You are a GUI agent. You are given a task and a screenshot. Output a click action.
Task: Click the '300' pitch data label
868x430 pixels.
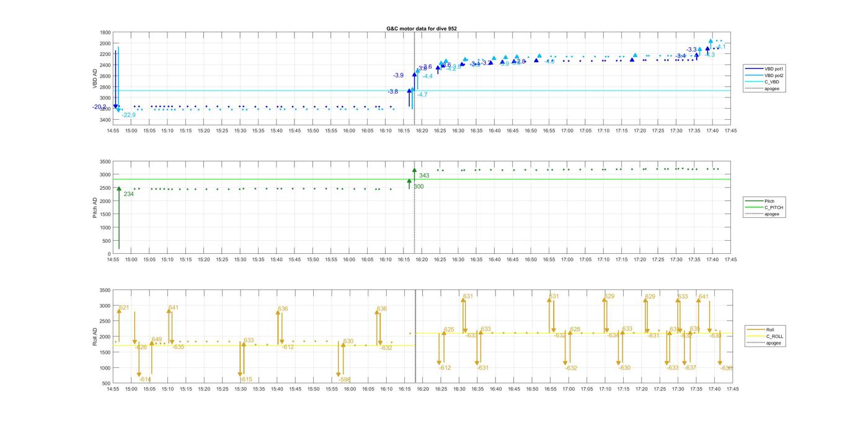418,186
